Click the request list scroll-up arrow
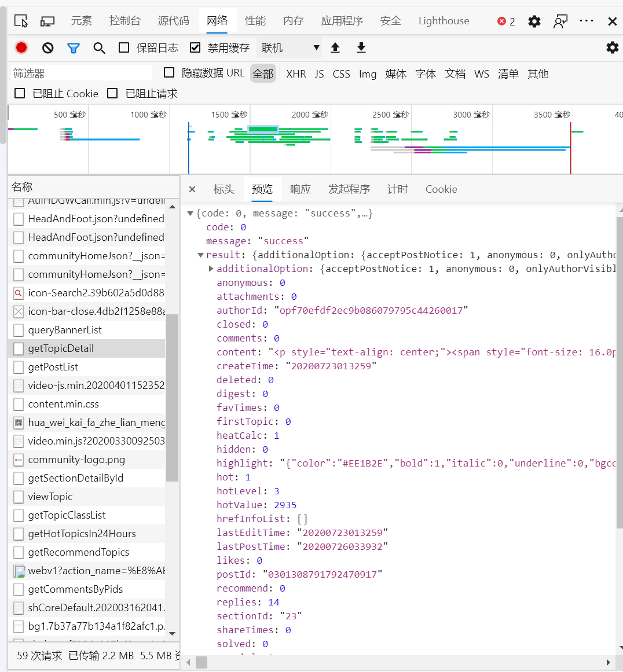The height and width of the screenshot is (672, 623). coord(173,207)
